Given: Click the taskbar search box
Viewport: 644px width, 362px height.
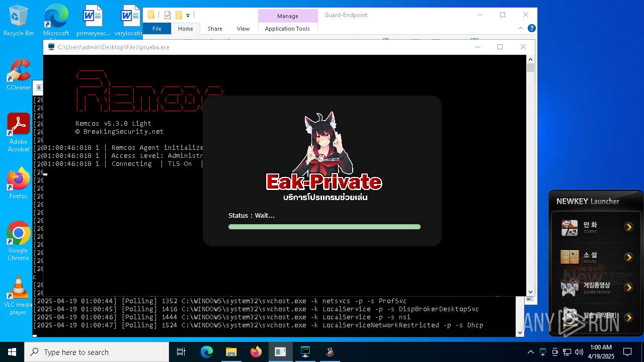Looking at the screenshot, I should coord(97,352).
